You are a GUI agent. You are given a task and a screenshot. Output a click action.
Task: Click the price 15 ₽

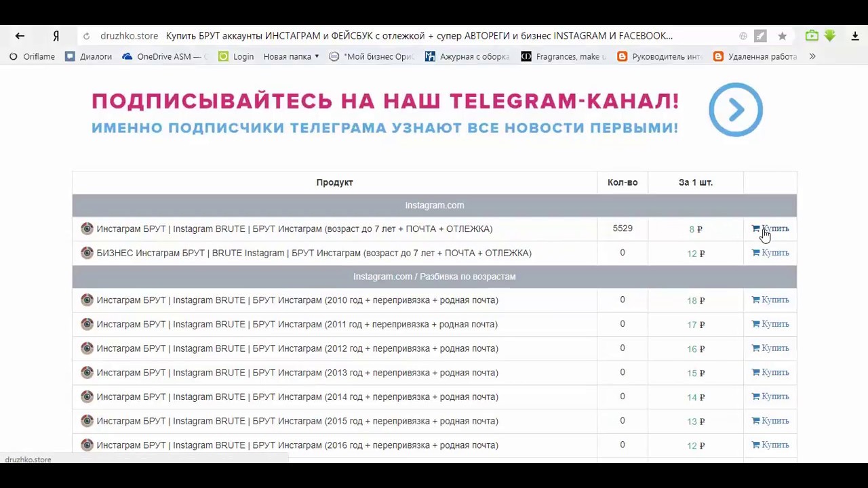[696, 373]
